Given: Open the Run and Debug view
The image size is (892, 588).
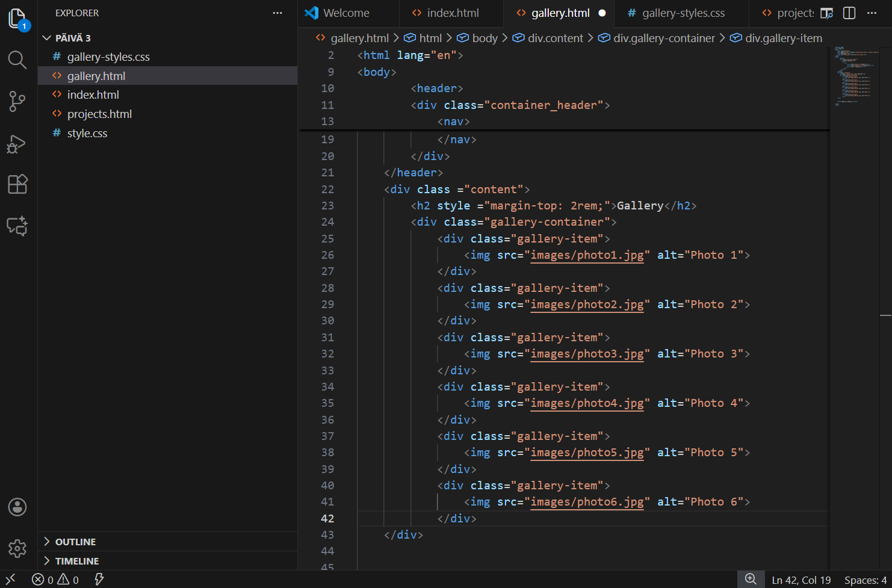Looking at the screenshot, I should pos(17,143).
